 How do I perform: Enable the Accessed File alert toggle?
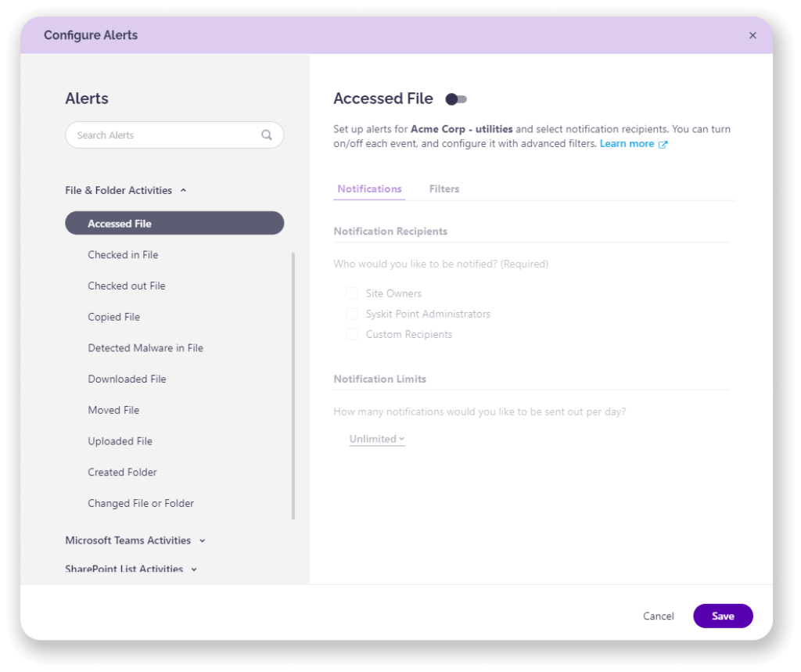click(456, 99)
